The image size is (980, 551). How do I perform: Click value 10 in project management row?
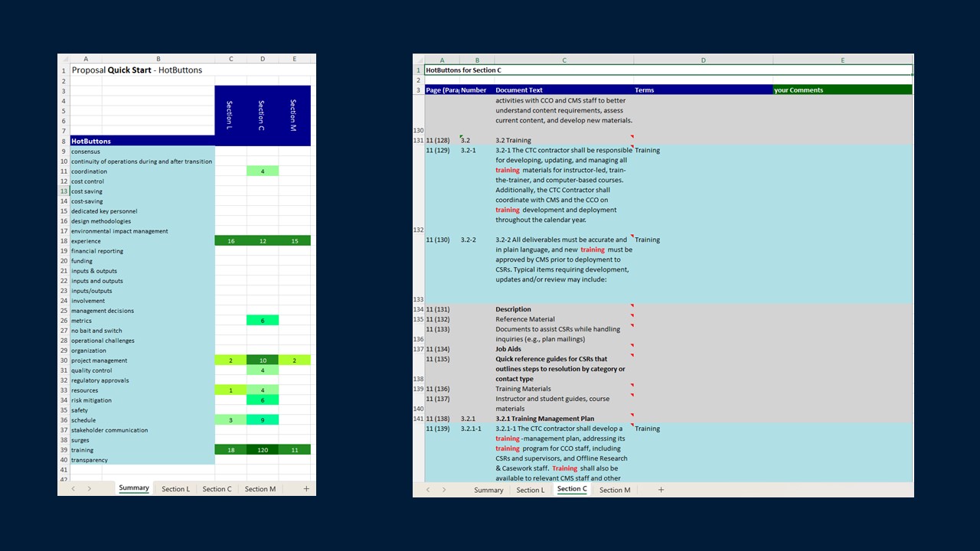coord(263,360)
